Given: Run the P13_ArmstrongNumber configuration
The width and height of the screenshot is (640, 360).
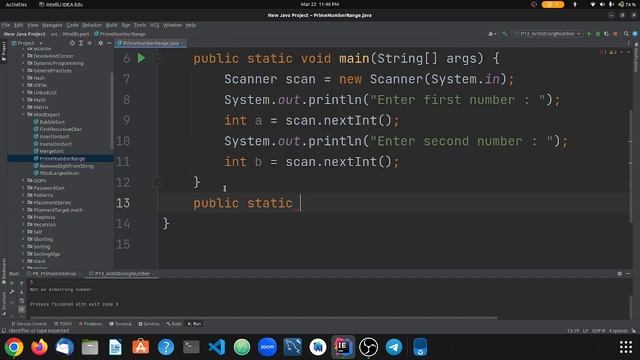Looking at the screenshot, I should click(x=589, y=34).
